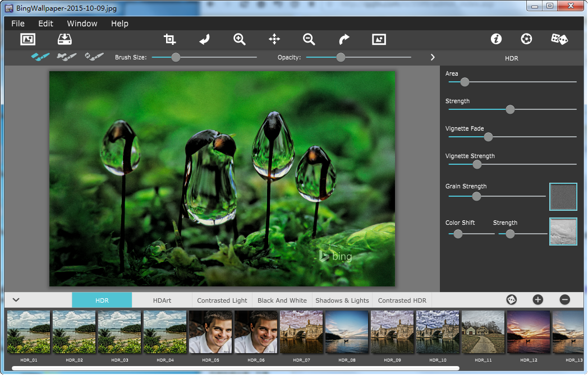Click the zoom in magnifier

tap(240, 39)
